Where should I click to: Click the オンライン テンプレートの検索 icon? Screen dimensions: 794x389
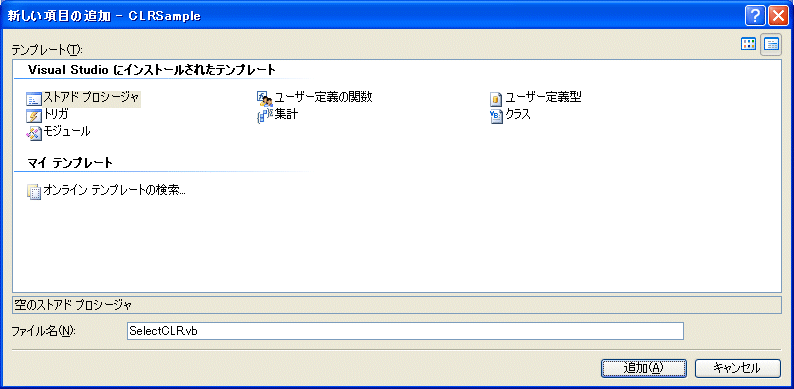click(x=34, y=192)
